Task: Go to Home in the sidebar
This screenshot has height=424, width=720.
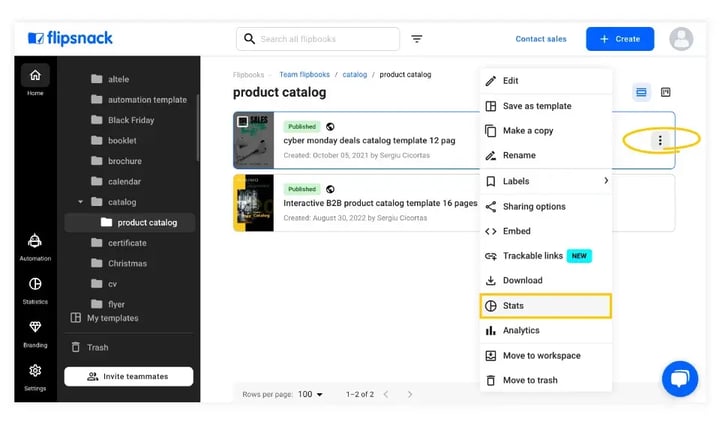Action: tap(35, 80)
